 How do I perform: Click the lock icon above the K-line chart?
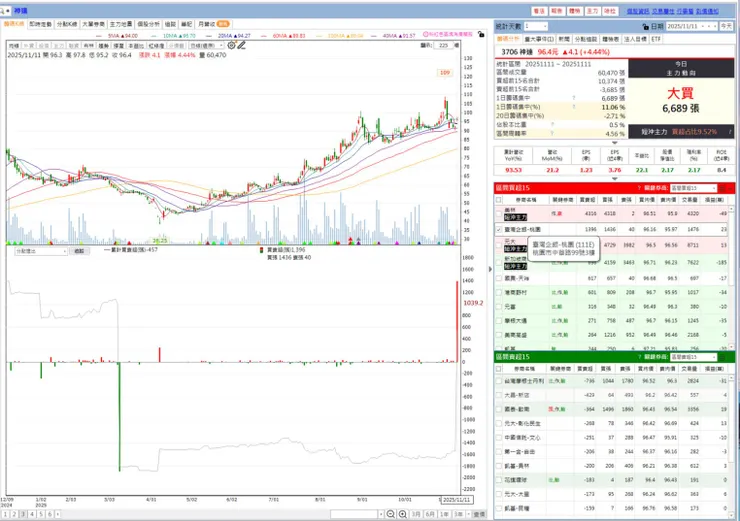click(481, 34)
